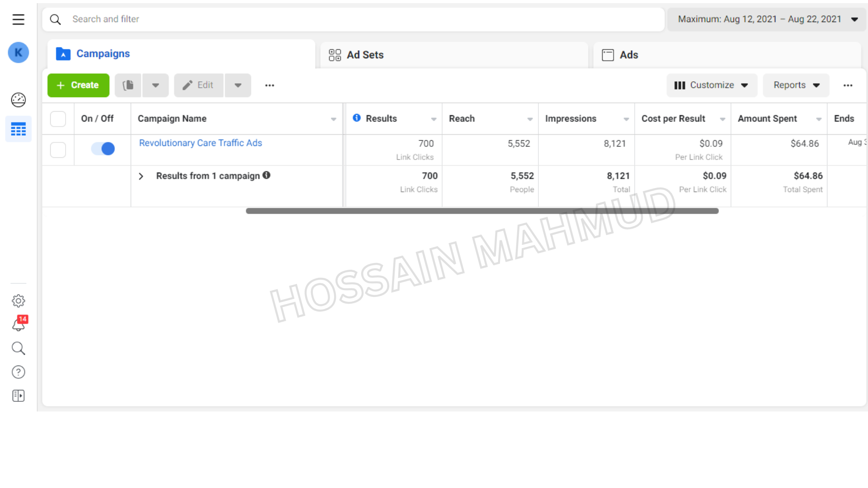This screenshot has height=488, width=868.
Task: Open the duplicate options dropdown arrow
Action: [156, 85]
